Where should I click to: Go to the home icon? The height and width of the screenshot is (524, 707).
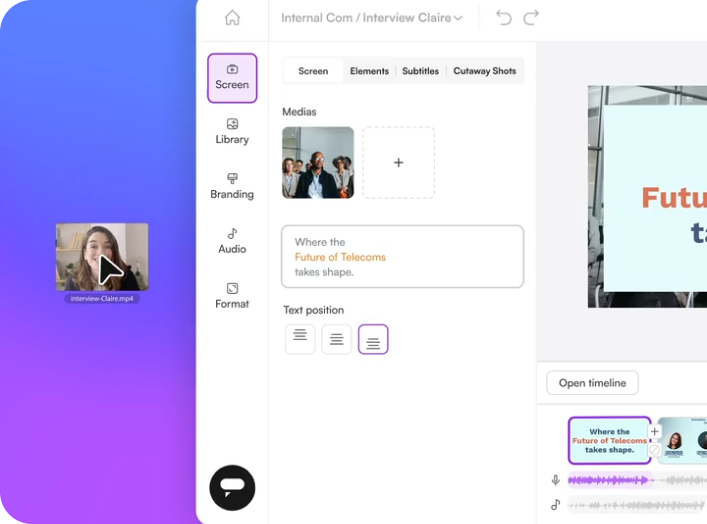click(x=232, y=18)
